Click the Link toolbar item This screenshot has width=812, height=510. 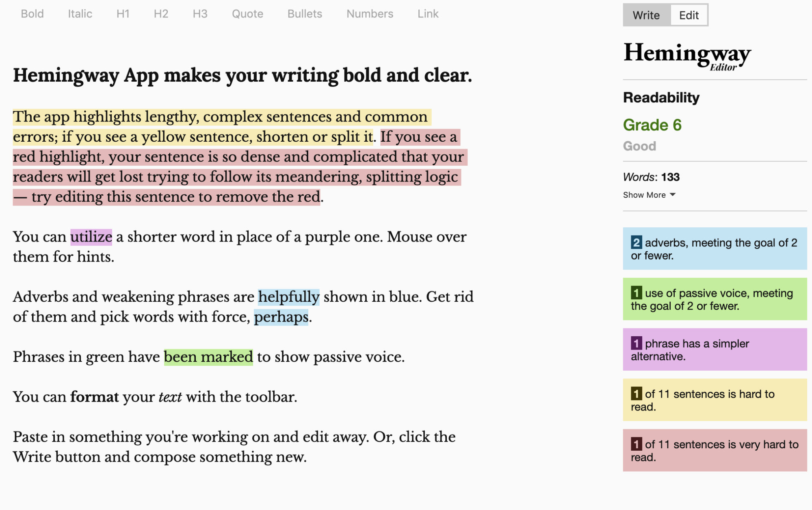(428, 13)
